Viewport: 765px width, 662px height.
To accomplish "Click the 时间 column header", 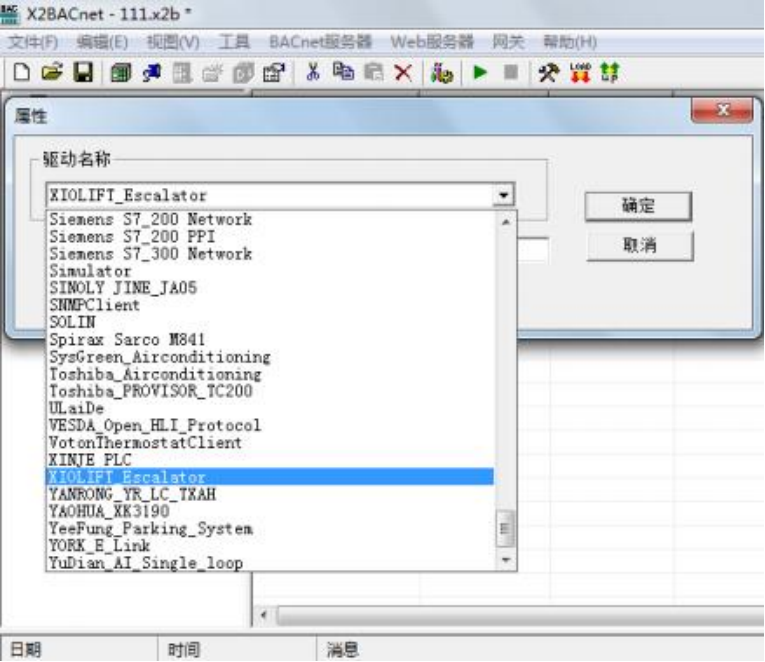I will pos(238,649).
